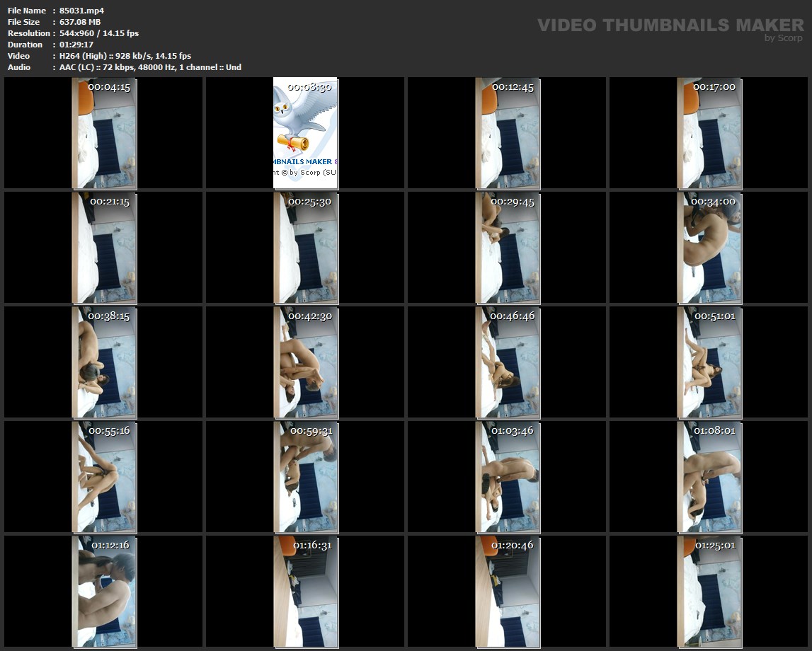
Task: Select the thumbnail stamped 00:12:45
Action: tap(508, 133)
